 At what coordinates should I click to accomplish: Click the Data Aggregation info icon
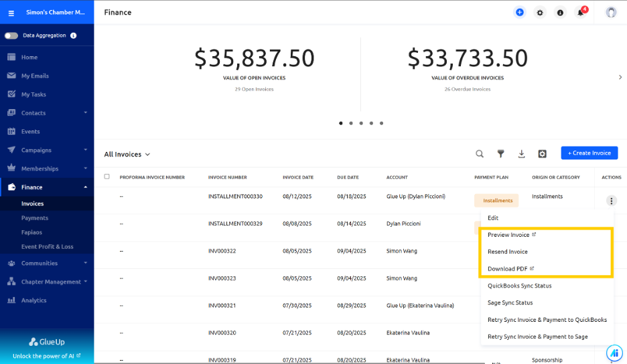pos(74,35)
